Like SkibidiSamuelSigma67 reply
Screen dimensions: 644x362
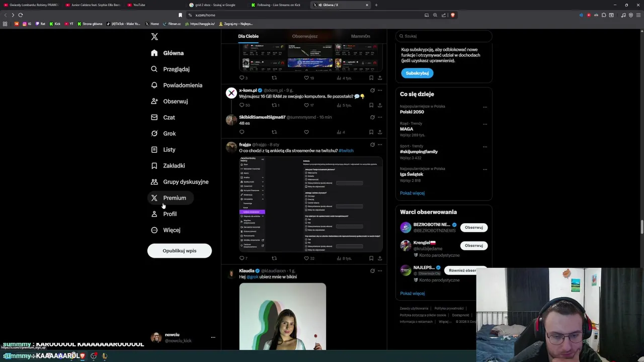tap(306, 132)
